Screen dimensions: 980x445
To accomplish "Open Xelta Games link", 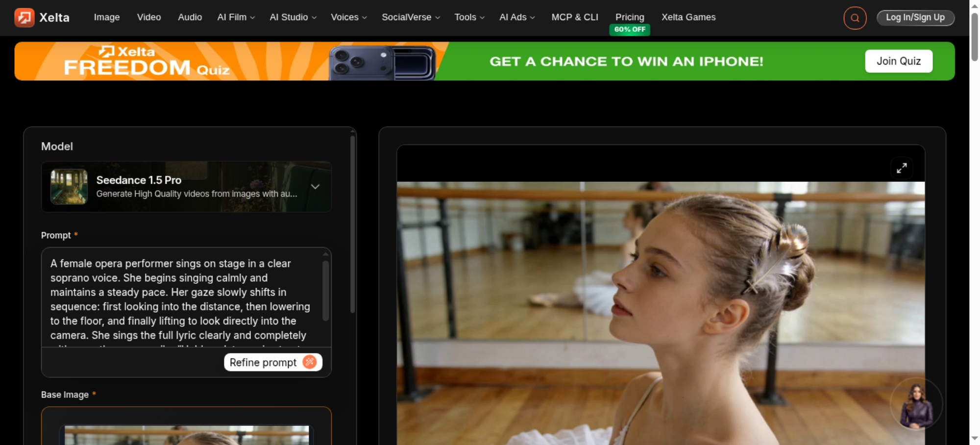I will coord(688,17).
